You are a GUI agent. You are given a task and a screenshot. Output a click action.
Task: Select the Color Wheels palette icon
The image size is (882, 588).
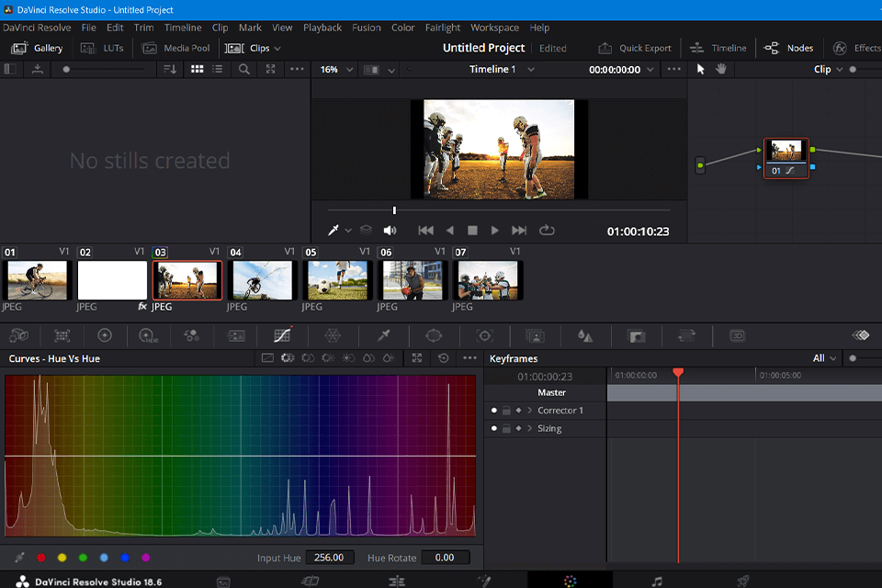tap(105, 336)
